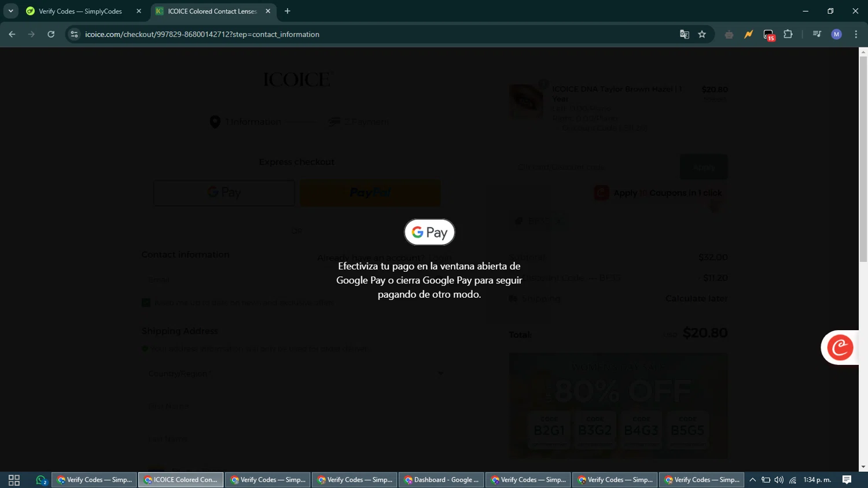Viewport: 868px width, 488px height.
Task: Click the 80% OFF sale banner
Action: point(619,406)
